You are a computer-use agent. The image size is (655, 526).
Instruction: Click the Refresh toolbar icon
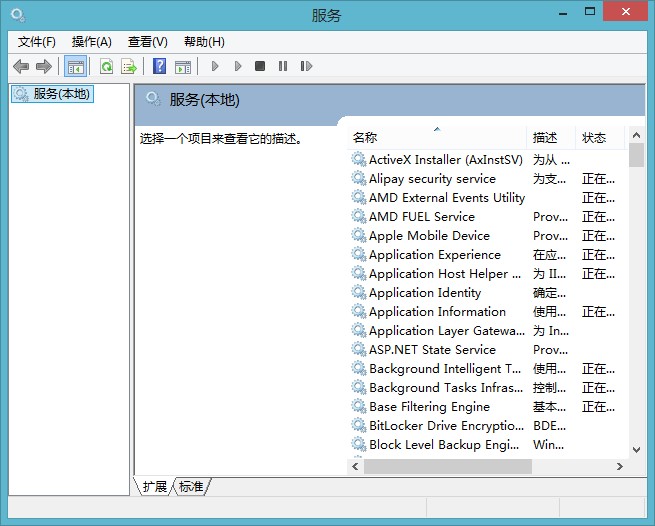tap(107, 66)
